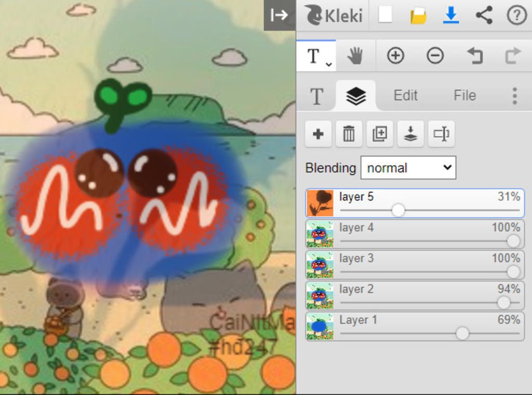Open the Blending mode dropdown

pos(408,168)
